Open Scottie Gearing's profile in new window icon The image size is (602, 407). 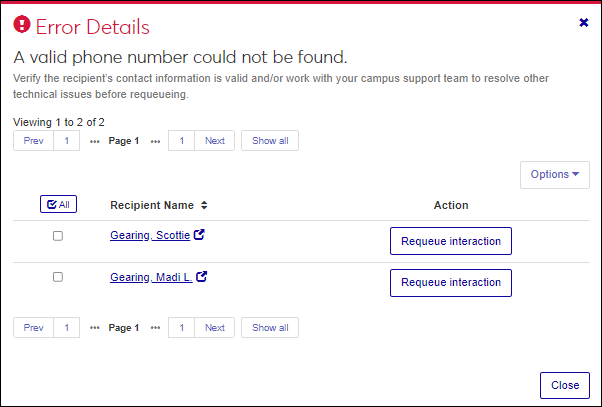click(198, 235)
